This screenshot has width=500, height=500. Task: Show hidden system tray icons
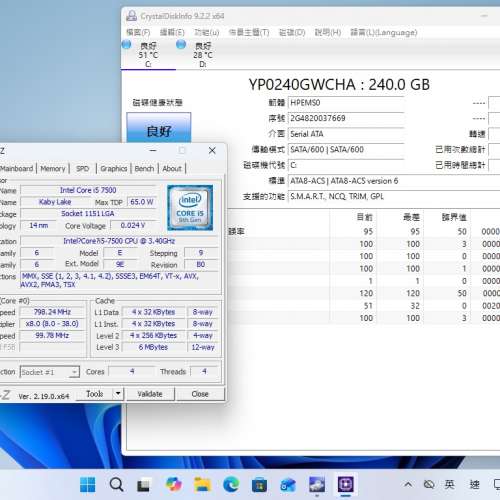pyautogui.click(x=408, y=484)
